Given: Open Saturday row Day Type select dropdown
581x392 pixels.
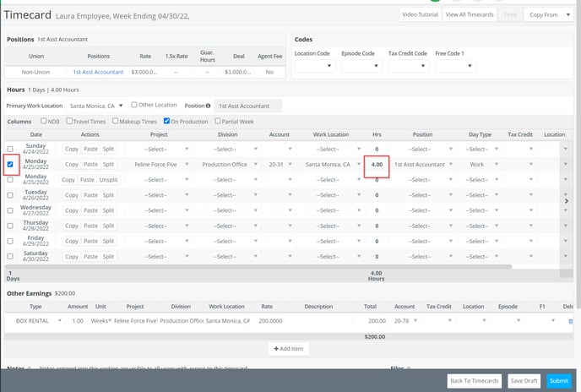Looking at the screenshot, I should point(481,256).
